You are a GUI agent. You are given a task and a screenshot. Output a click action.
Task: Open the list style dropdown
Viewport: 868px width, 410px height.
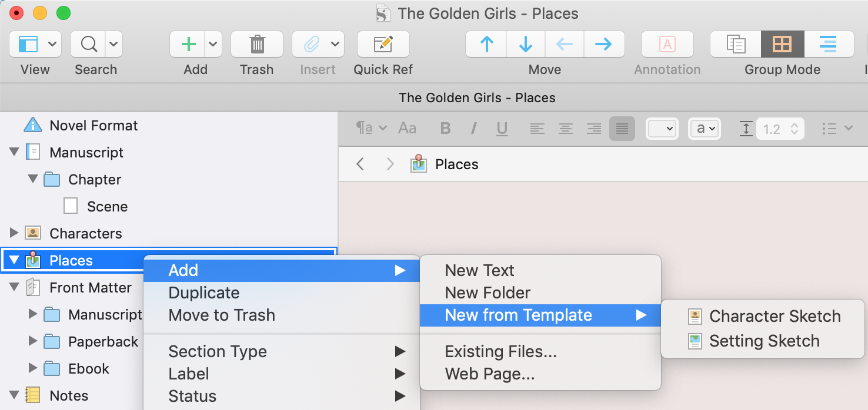pos(837,128)
